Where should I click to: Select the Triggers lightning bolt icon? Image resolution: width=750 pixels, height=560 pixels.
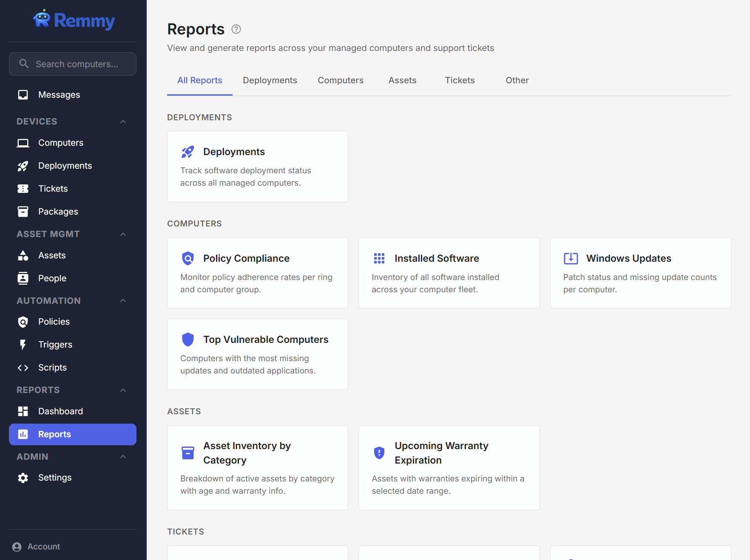point(23,345)
